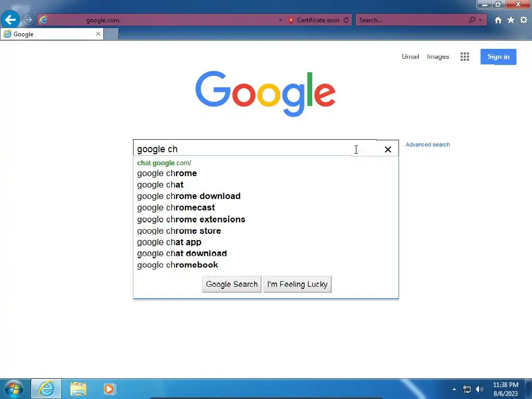
Task: Choose "google chat app" suggestion
Action: [169, 242]
